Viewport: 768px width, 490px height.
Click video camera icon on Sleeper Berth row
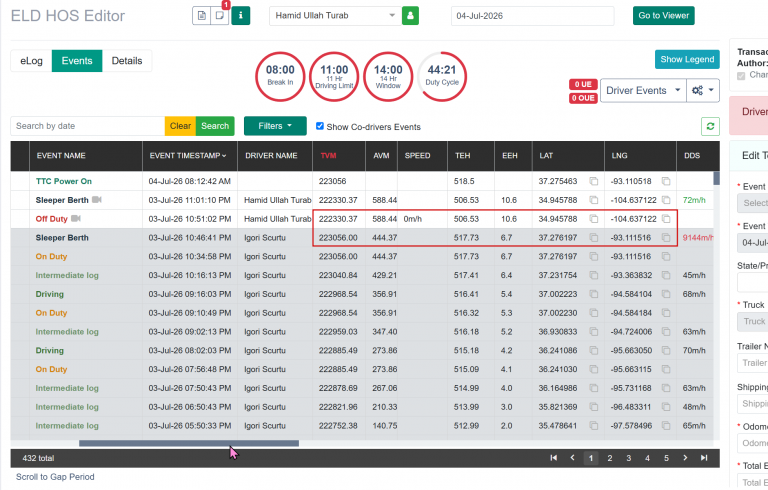click(x=96, y=200)
